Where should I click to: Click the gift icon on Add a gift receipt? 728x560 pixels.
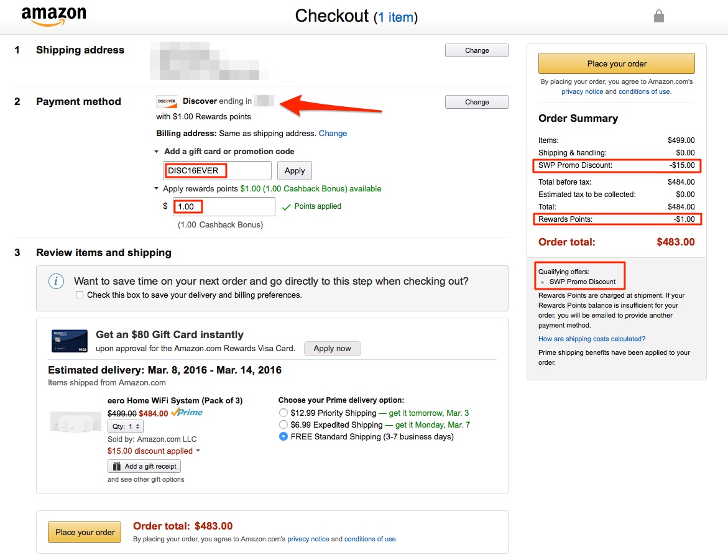[x=116, y=466]
